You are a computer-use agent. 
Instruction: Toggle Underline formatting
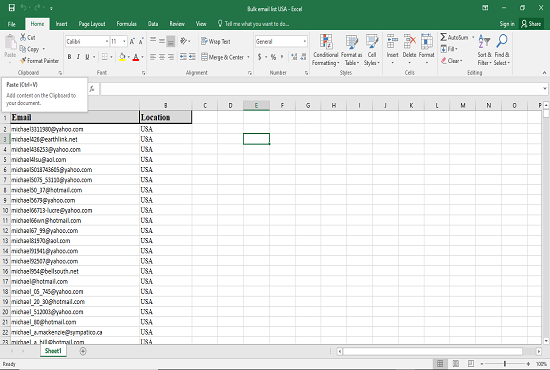[87, 57]
